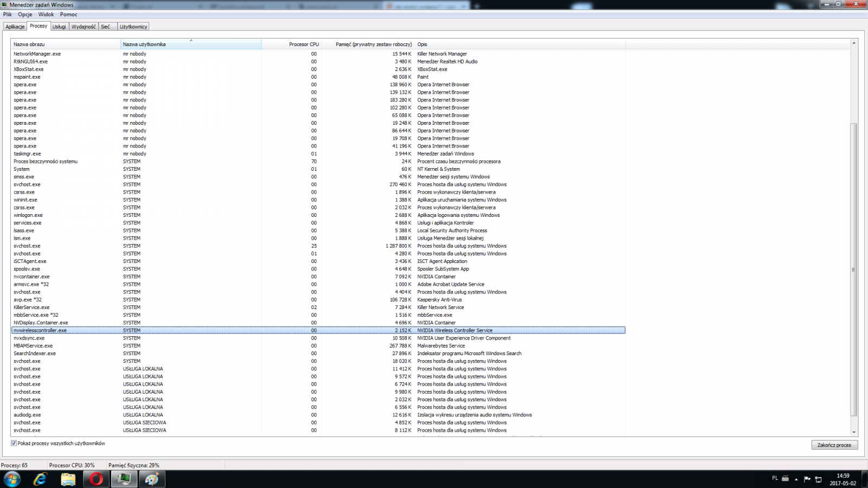This screenshot has height=488, width=868.
Task: Select the spoolsv.exe process
Action: (x=318, y=269)
